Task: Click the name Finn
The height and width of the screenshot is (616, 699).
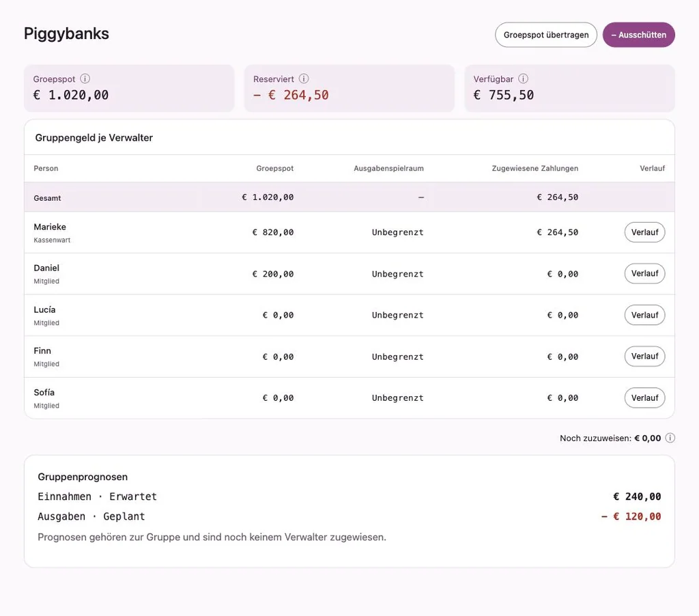Action: click(x=42, y=351)
